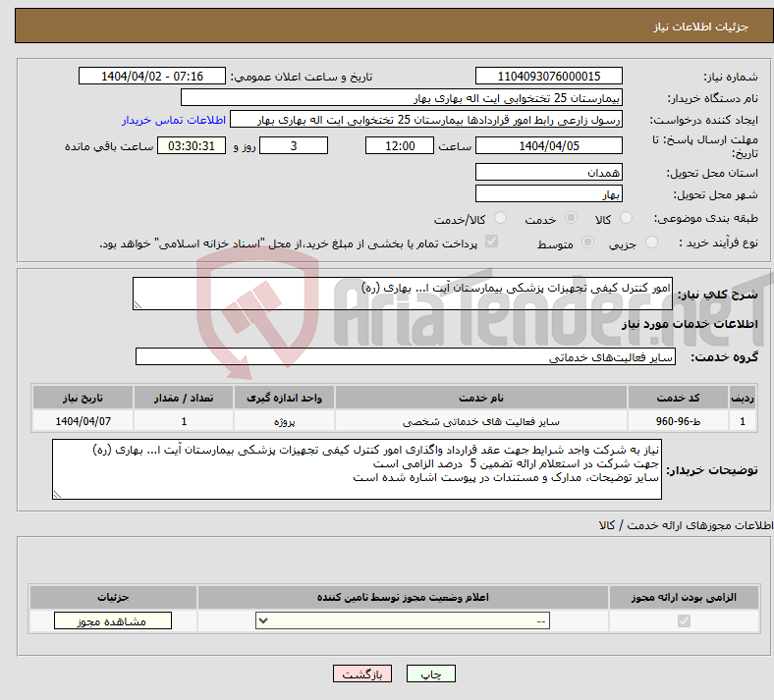Viewport: 774px width, 700px height.
Task: Toggle the الزامی بودن ارائه مجوز checkbox
Action: [684, 621]
